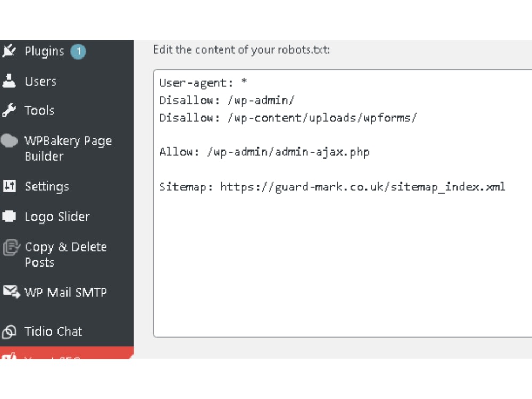The width and height of the screenshot is (532, 399).
Task: Click the Copy & Delete Posts icon
Action: (11, 247)
